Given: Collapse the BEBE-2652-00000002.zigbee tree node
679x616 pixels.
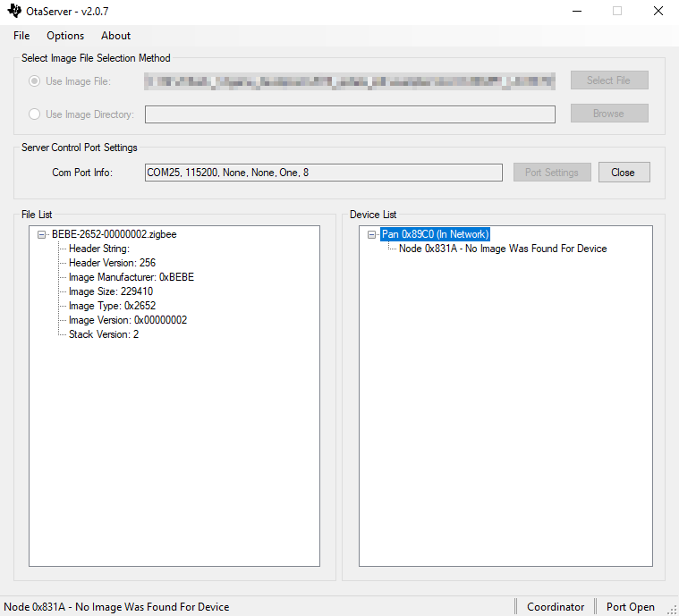Looking at the screenshot, I should [41, 234].
